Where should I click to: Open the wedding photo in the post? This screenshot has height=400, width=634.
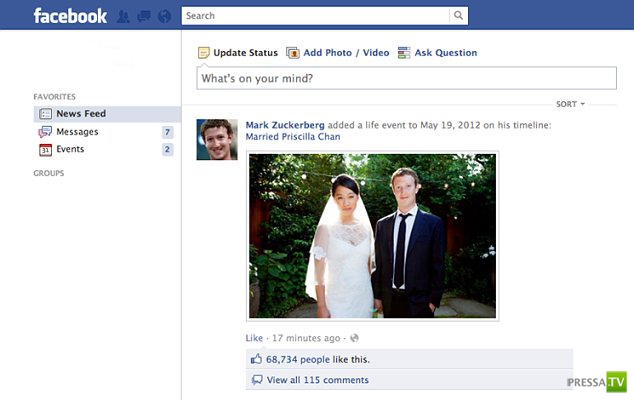(x=372, y=236)
